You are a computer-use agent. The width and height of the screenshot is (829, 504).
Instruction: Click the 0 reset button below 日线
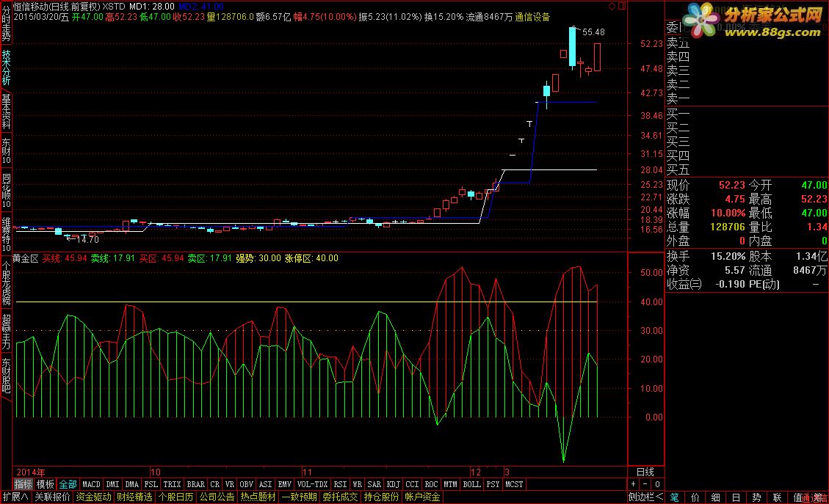click(657, 484)
